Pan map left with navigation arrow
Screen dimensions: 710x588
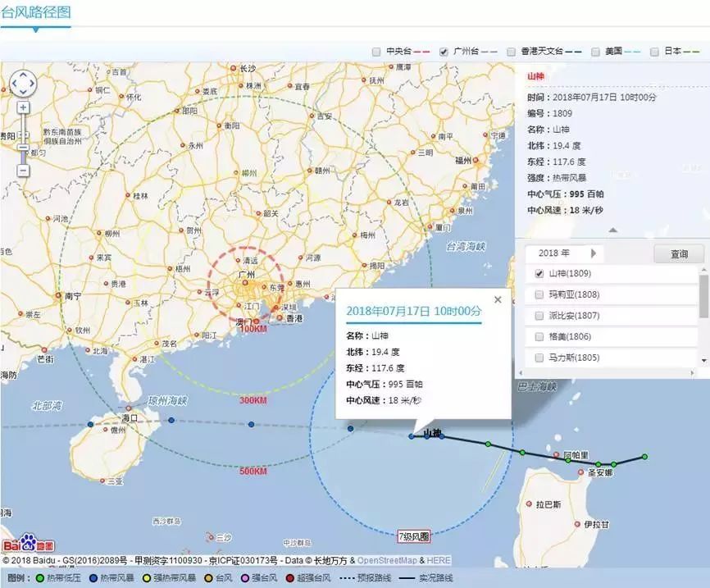click(x=14, y=84)
